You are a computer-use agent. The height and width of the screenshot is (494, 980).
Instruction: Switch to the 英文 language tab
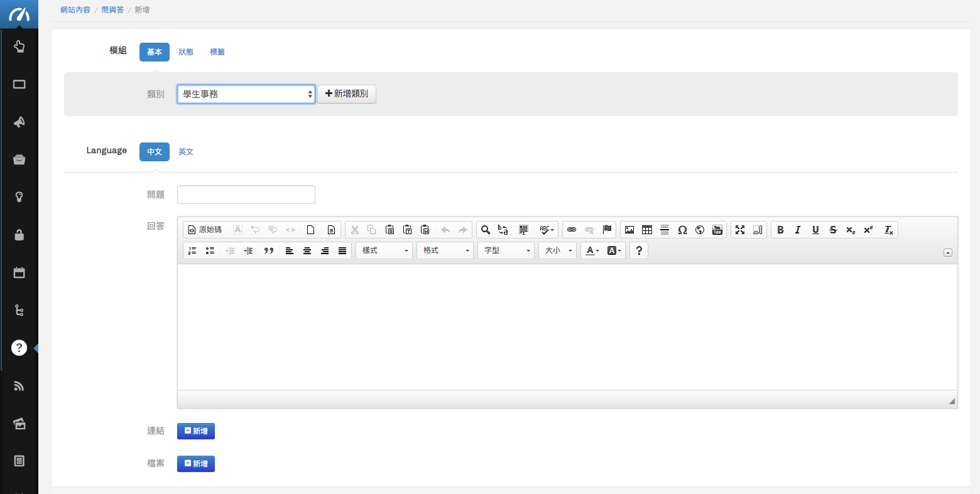coord(186,152)
